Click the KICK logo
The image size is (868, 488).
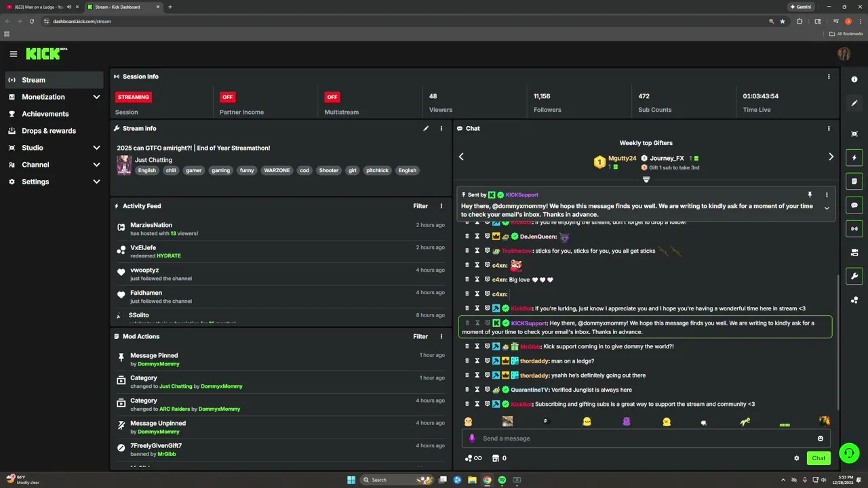click(46, 54)
